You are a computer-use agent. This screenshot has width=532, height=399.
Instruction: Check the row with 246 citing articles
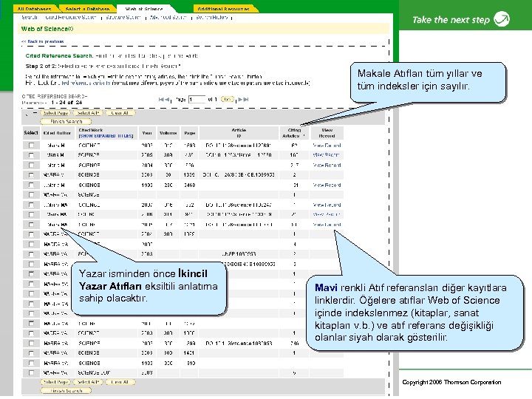pyautogui.click(x=31, y=343)
